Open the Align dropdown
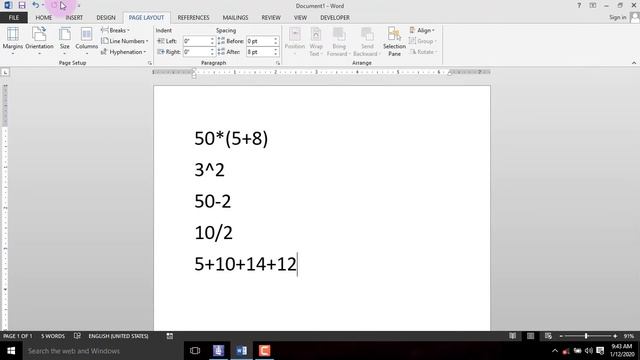640x360 pixels. click(x=422, y=30)
